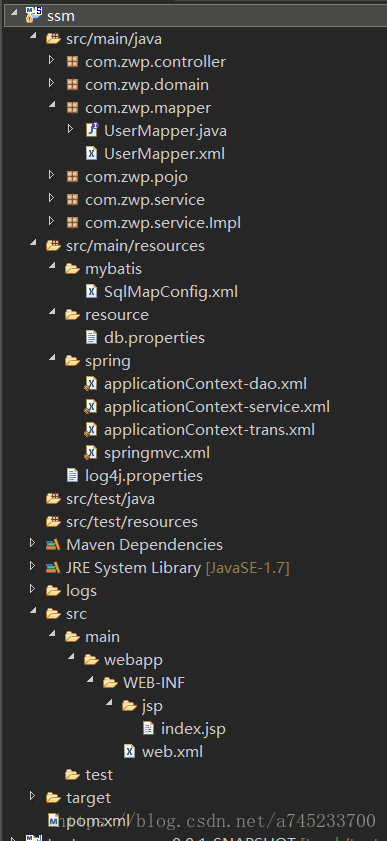This screenshot has height=841, width=387.
Task: Select the index.jsp file name
Action: pyautogui.click(x=194, y=729)
